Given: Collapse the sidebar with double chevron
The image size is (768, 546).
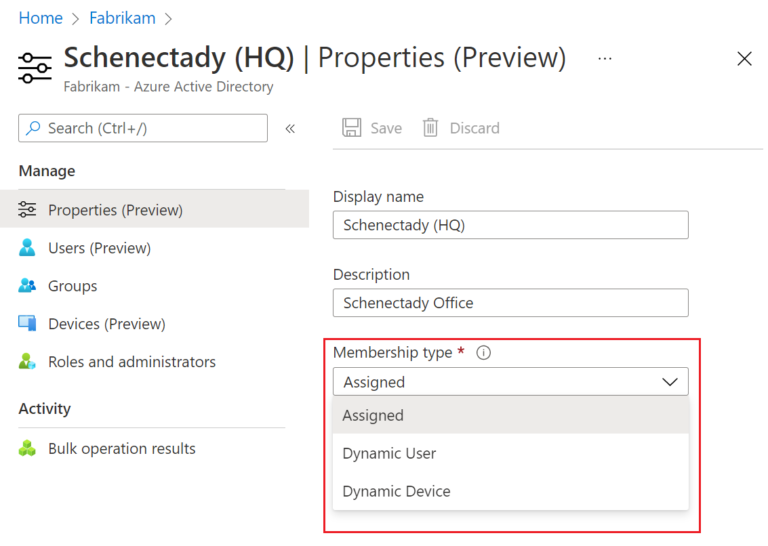Looking at the screenshot, I should (290, 128).
